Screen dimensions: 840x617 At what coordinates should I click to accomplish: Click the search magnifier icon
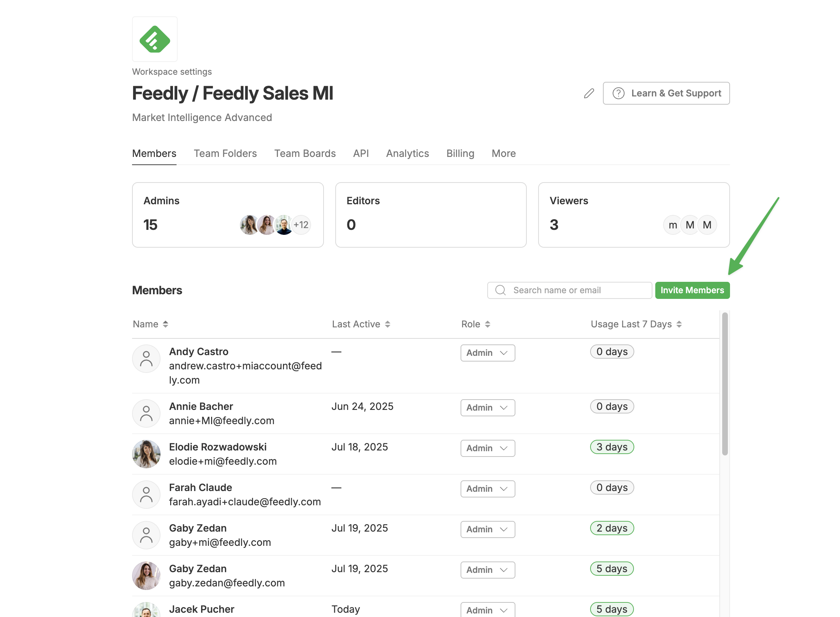click(500, 290)
